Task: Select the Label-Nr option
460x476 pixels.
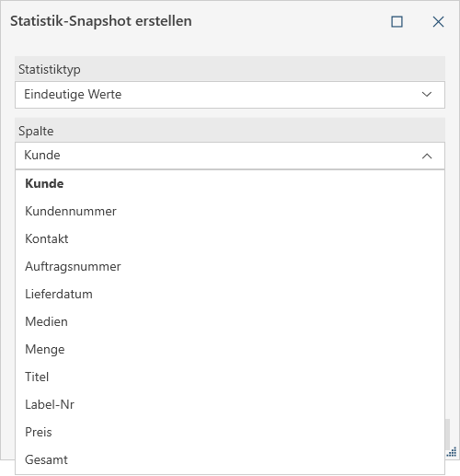Action: pyautogui.click(x=230, y=404)
